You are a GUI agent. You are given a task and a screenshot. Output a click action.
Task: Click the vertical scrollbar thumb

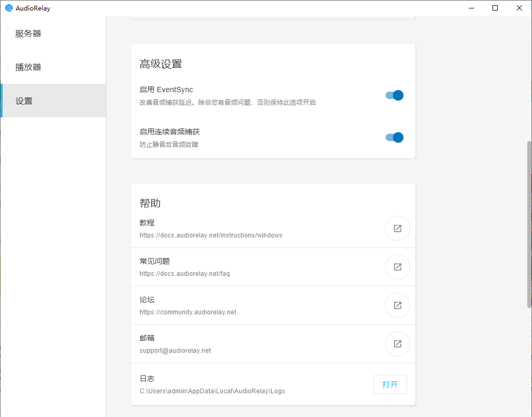point(529,224)
